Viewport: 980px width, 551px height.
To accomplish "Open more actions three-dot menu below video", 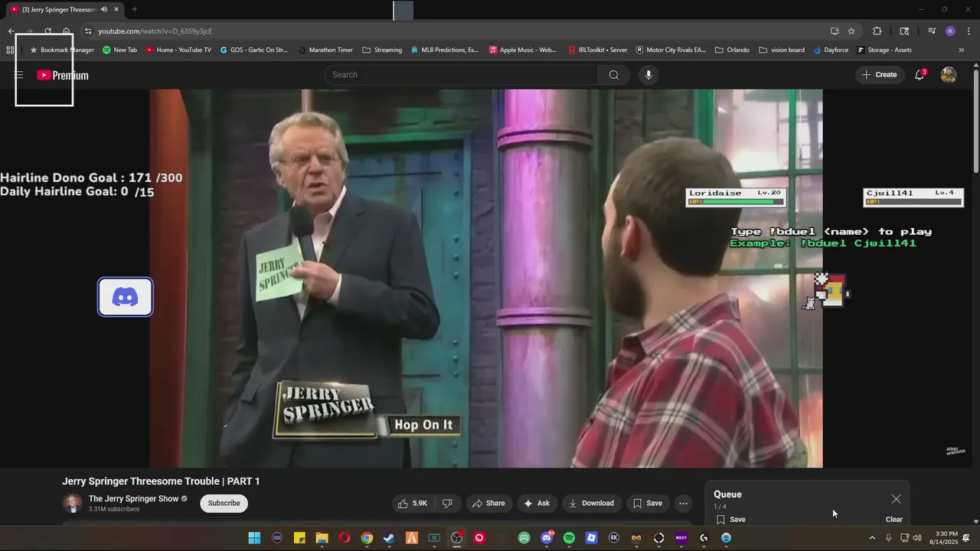I will [683, 504].
